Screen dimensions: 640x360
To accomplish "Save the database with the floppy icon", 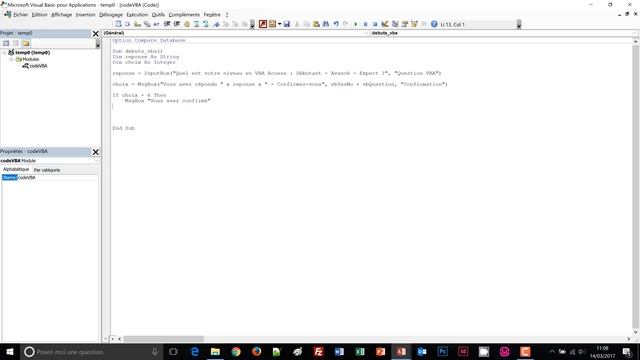I will (287, 24).
